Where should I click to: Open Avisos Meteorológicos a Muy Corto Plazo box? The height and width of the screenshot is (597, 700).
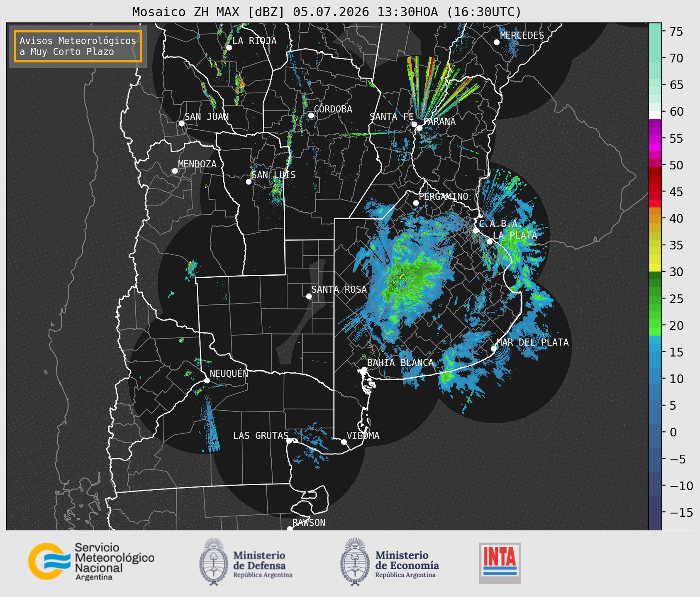78,46
